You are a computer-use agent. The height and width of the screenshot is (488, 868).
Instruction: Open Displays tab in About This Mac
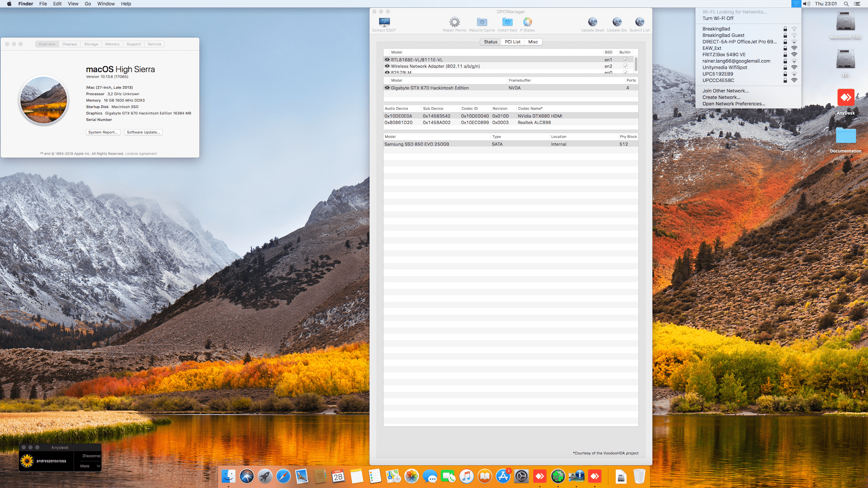pos(70,44)
